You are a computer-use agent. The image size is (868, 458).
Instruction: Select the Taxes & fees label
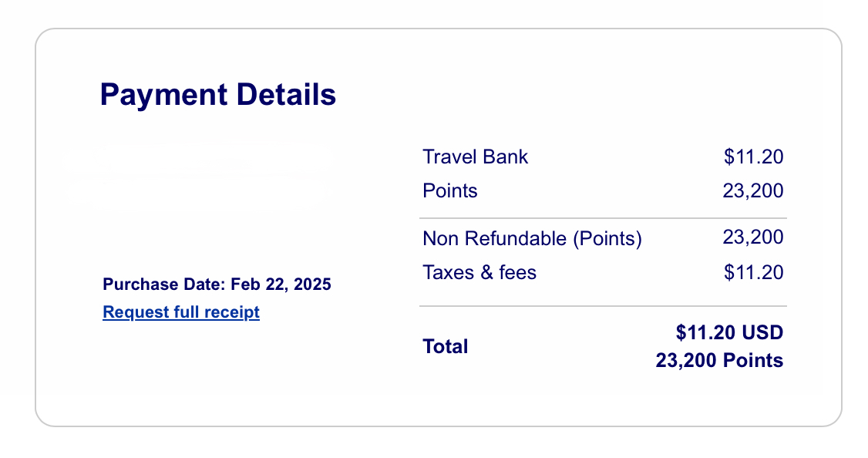click(479, 272)
